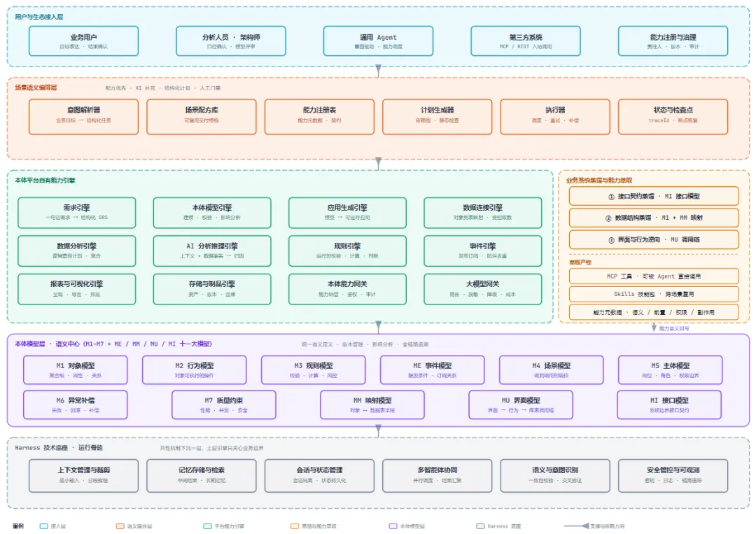Click the 大模型网关 box
This screenshot has width=756, height=534.
click(x=482, y=289)
